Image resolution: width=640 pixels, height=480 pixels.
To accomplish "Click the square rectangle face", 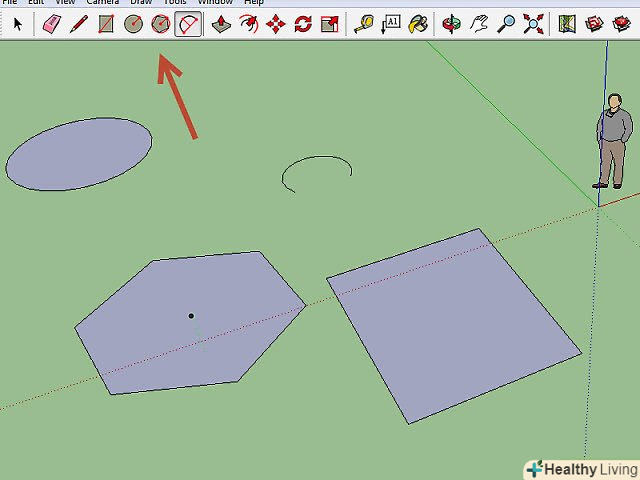I will click(x=453, y=327).
